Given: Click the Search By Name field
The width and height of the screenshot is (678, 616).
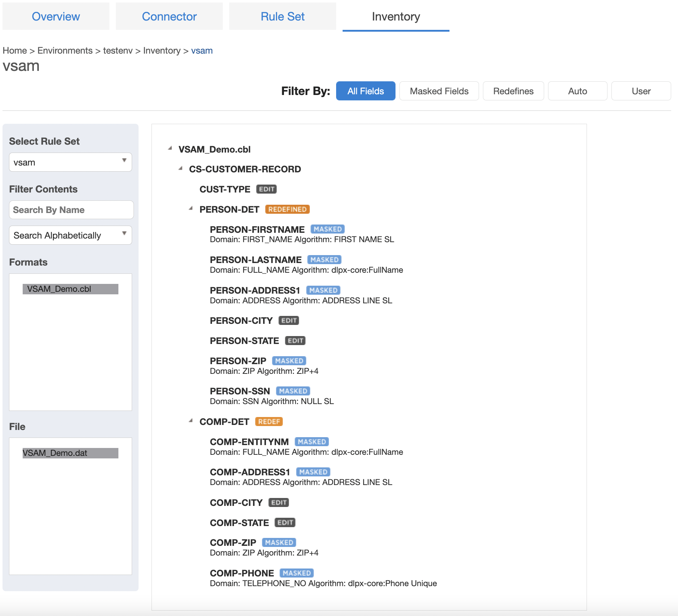Looking at the screenshot, I should pos(71,210).
